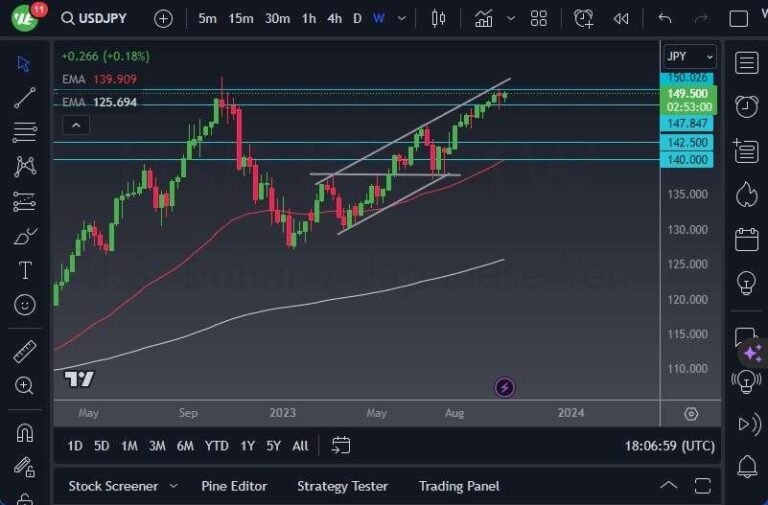The width and height of the screenshot is (768, 505).
Task: Collapse the bottom panel chevron
Action: pyautogui.click(x=669, y=485)
